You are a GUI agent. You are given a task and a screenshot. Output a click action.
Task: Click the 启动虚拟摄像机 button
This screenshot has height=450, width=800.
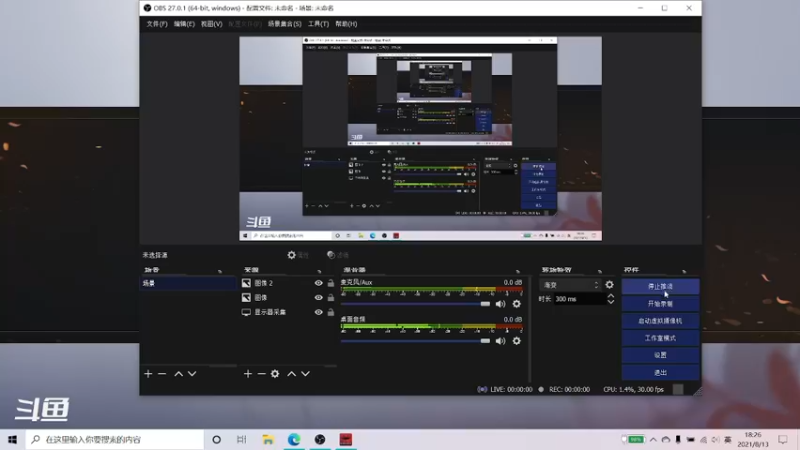[660, 321]
